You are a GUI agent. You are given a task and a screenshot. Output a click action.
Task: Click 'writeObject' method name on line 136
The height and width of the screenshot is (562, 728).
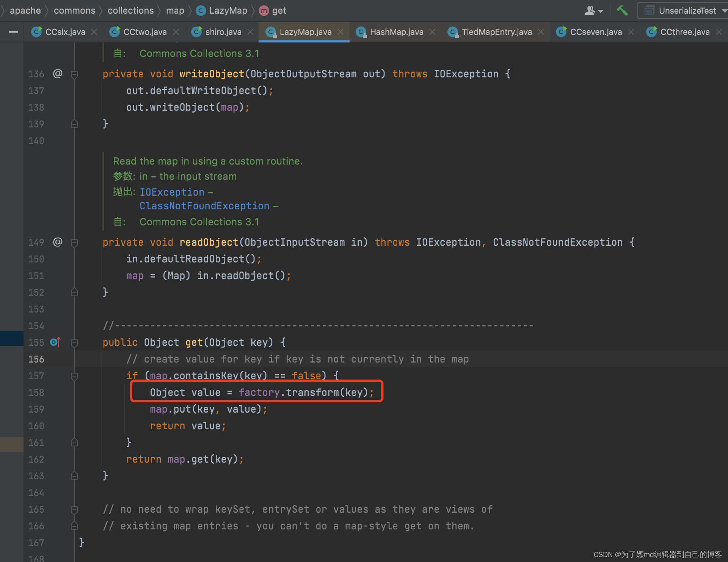pyautogui.click(x=212, y=74)
